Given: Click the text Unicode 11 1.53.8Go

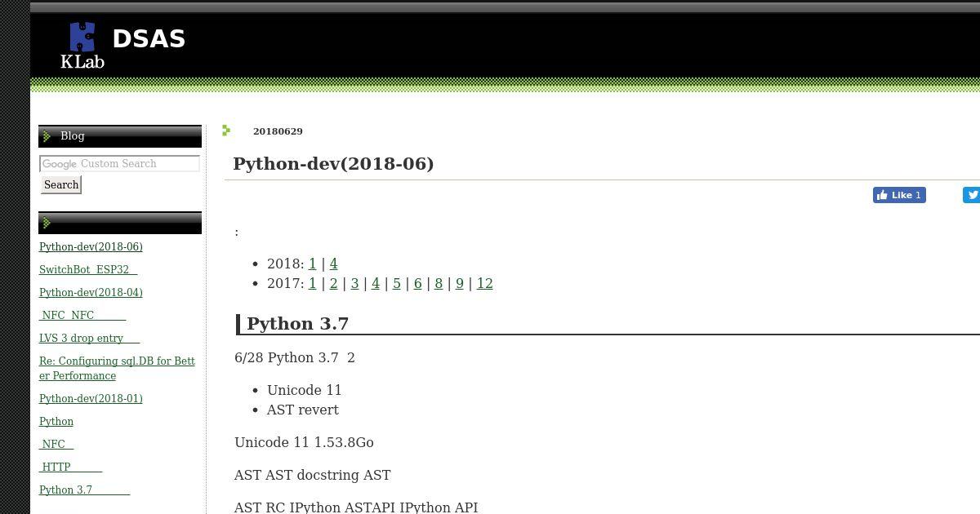Looking at the screenshot, I should pyautogui.click(x=304, y=443).
